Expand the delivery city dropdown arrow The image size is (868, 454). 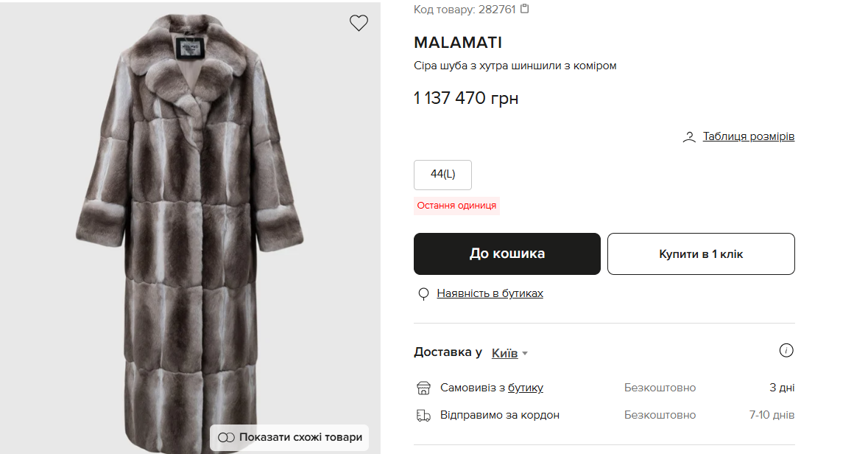point(526,353)
